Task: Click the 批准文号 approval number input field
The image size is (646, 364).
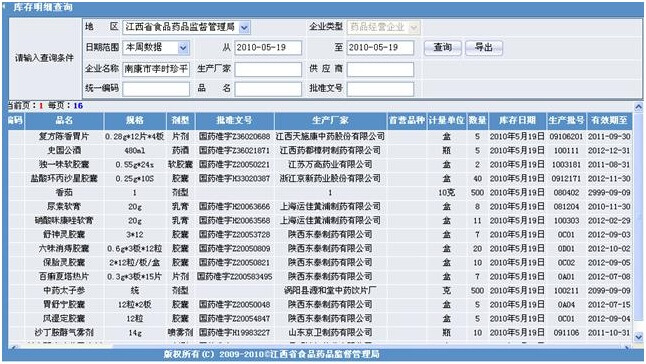Action: pos(380,89)
